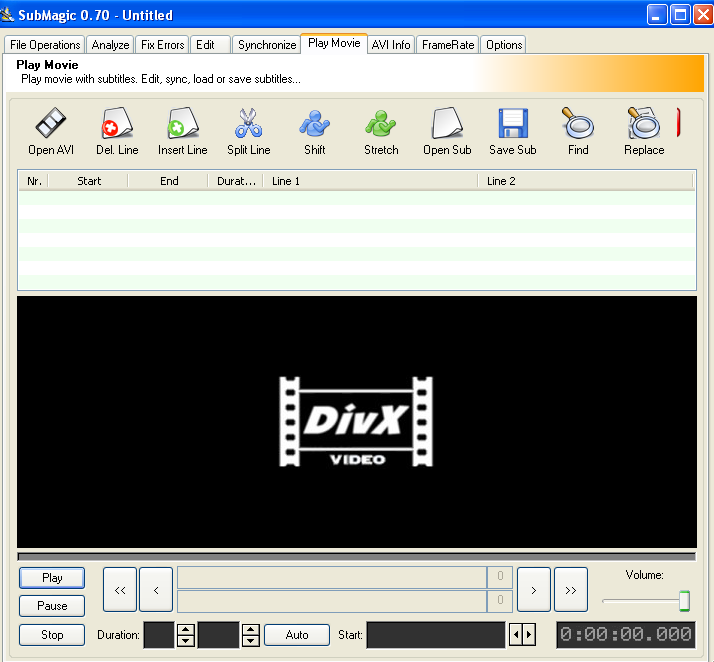Image resolution: width=714 pixels, height=662 pixels.
Task: Decrease the first Duration field with its down arrow
Action: pyautogui.click(x=185, y=641)
